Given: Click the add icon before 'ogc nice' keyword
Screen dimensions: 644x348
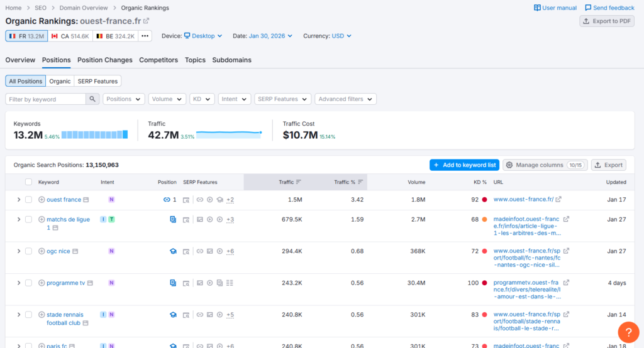Looking at the screenshot, I should click(x=42, y=251).
